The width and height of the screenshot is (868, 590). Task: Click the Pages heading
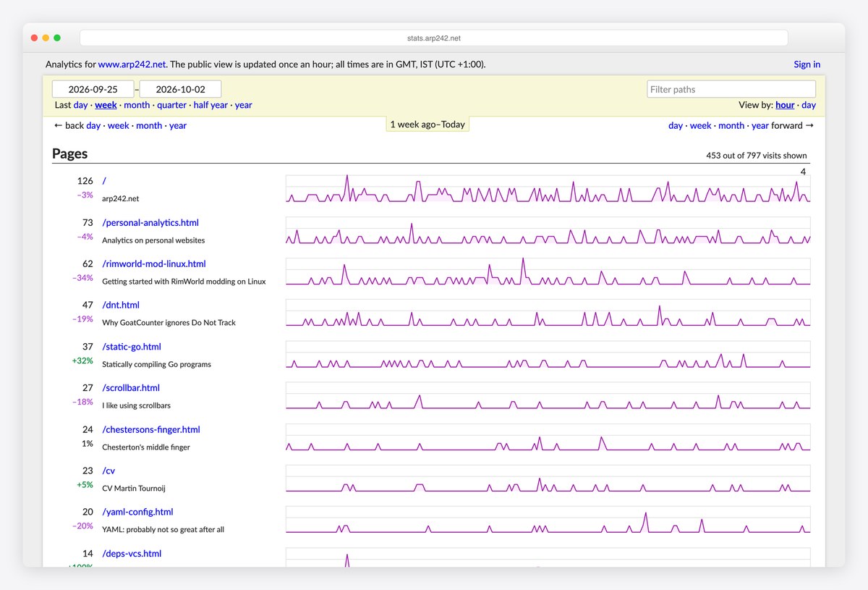tap(70, 153)
